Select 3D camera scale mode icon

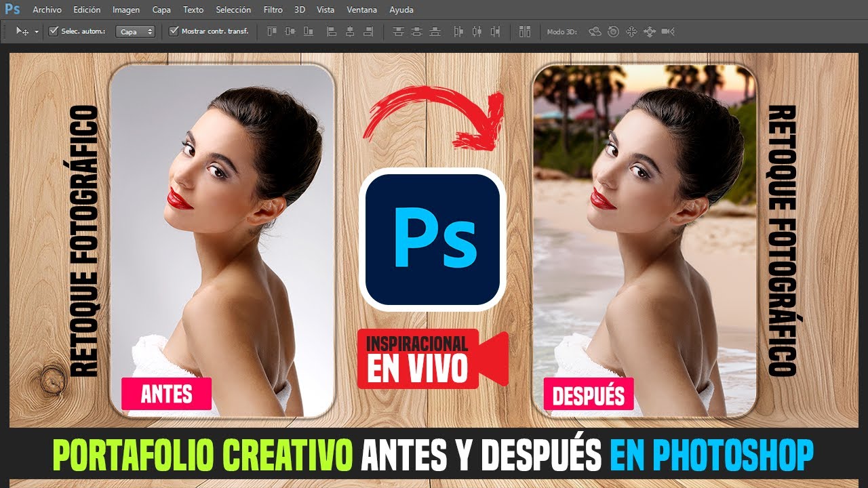[668, 31]
